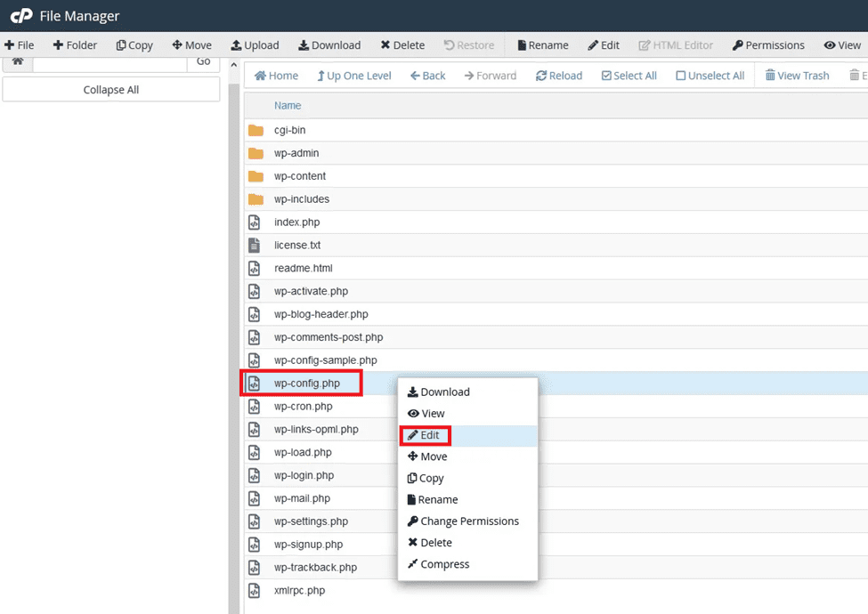Screen dimensions: 868x614
Task: Create a new folder with + Folder
Action: 76,45
